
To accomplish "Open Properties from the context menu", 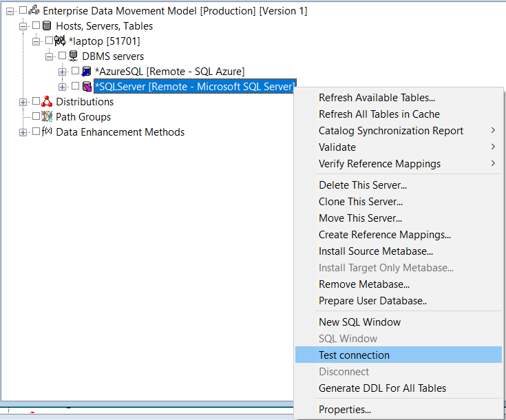I will coord(345,410).
